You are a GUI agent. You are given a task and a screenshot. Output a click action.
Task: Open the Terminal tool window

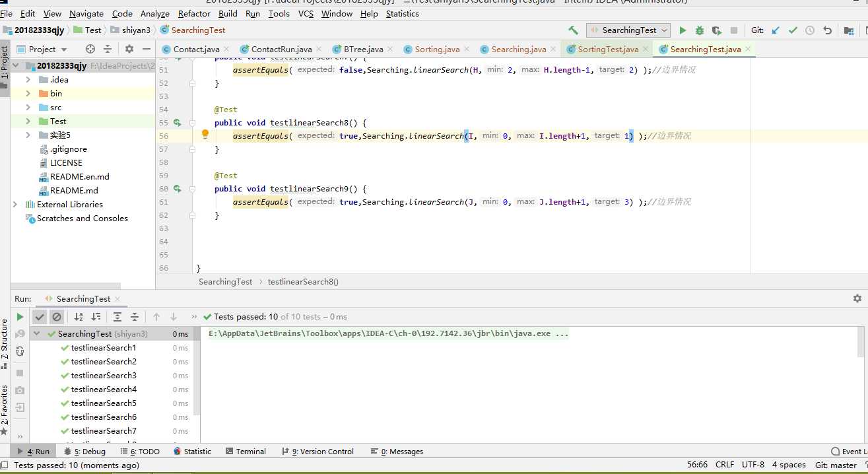[246, 452]
